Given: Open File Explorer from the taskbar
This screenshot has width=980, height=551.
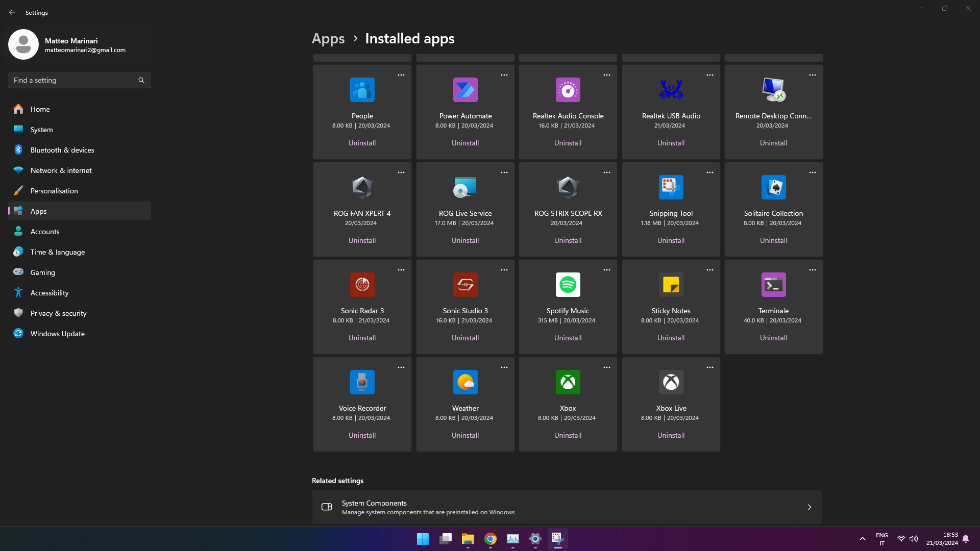Looking at the screenshot, I should 468,539.
